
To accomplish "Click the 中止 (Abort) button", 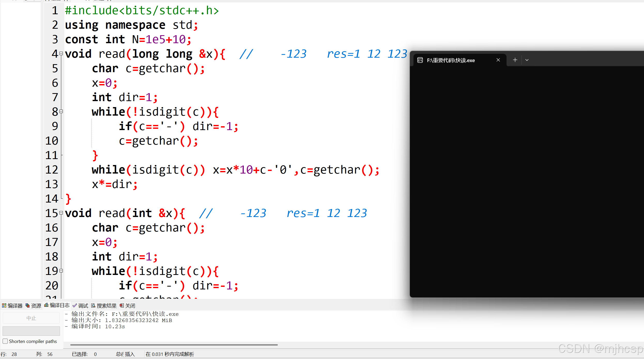I will 31,318.
